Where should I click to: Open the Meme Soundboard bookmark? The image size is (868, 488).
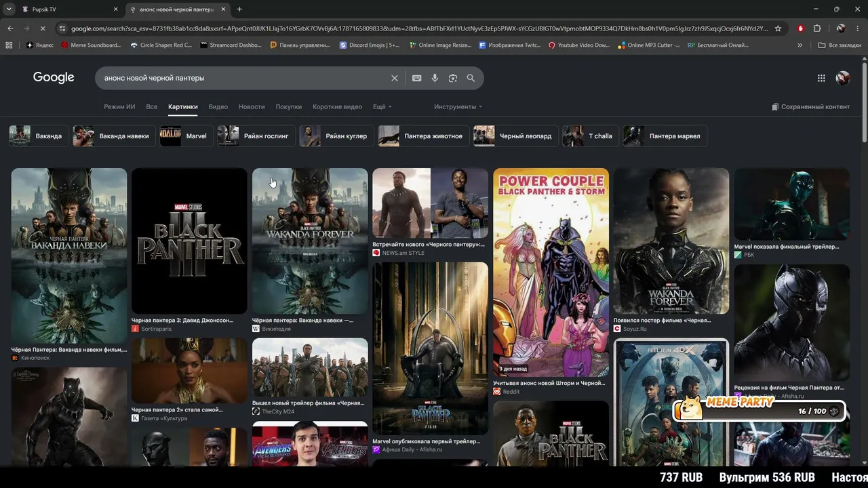[91, 45]
